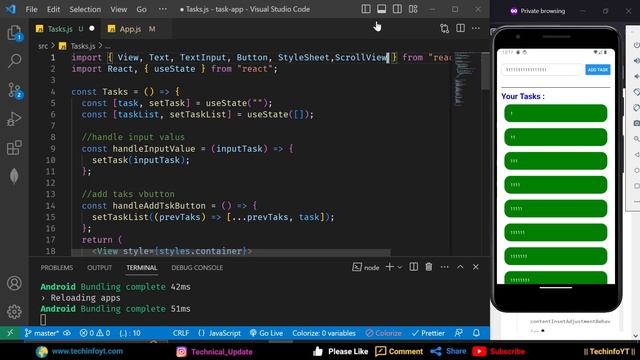Click the remote window status bar icon
The height and width of the screenshot is (360, 640).
point(10,333)
